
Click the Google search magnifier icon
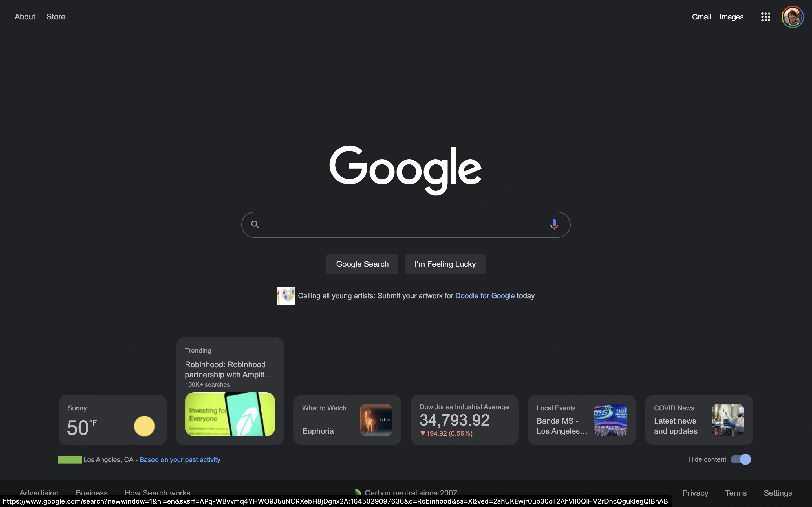tap(255, 224)
